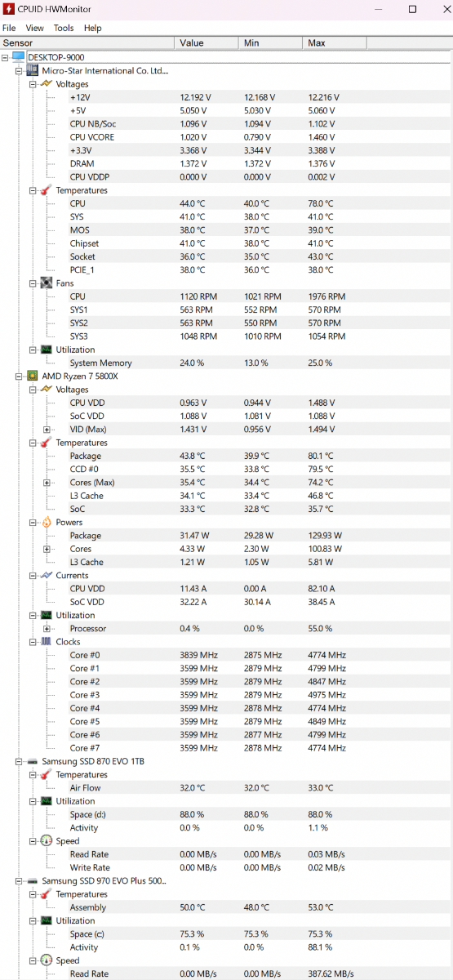The image size is (453, 980).
Task: Click the motherboard icon beside Micro-Star International
Action: pos(33,71)
